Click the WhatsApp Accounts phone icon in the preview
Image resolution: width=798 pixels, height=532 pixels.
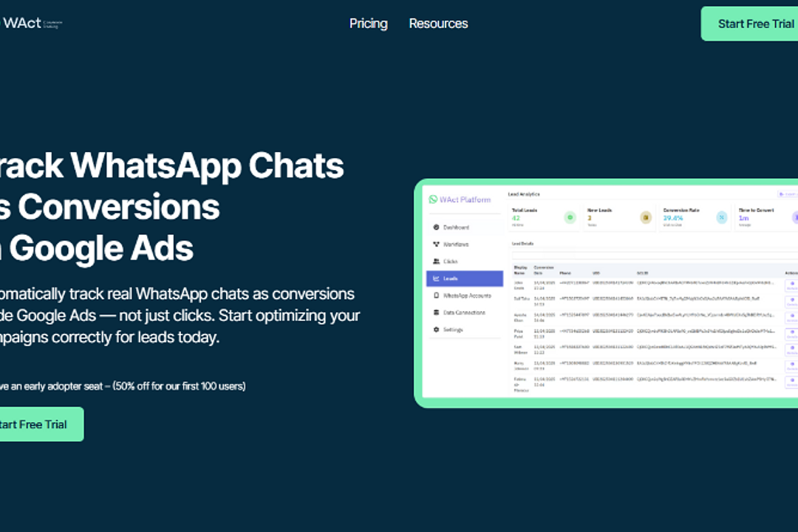[436, 296]
